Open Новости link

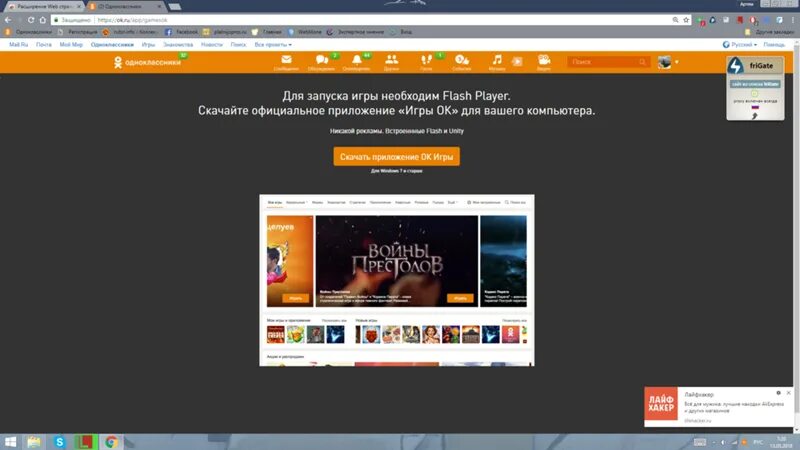(212, 45)
